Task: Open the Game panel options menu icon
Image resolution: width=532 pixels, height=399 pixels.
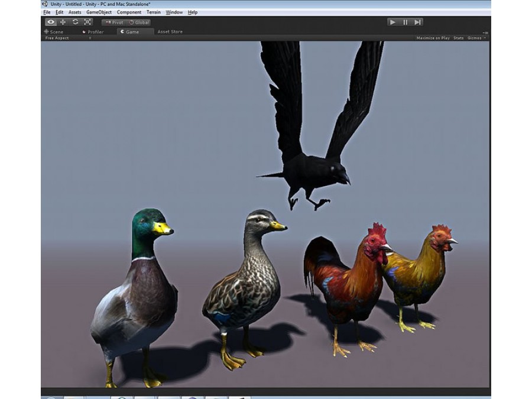Action: (x=486, y=33)
